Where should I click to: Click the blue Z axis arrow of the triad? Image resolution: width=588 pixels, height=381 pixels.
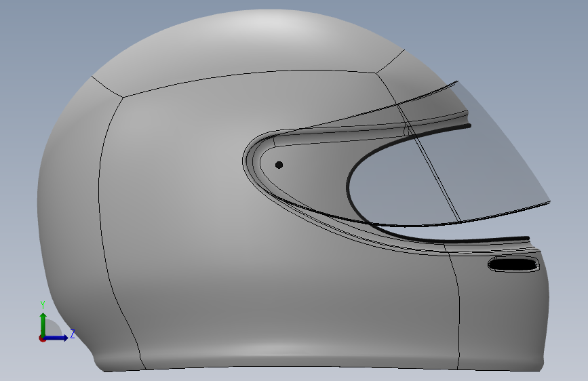57,338
